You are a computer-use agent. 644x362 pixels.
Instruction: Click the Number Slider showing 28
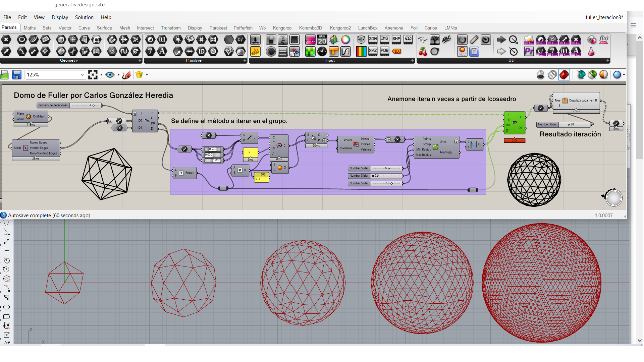[564, 124]
